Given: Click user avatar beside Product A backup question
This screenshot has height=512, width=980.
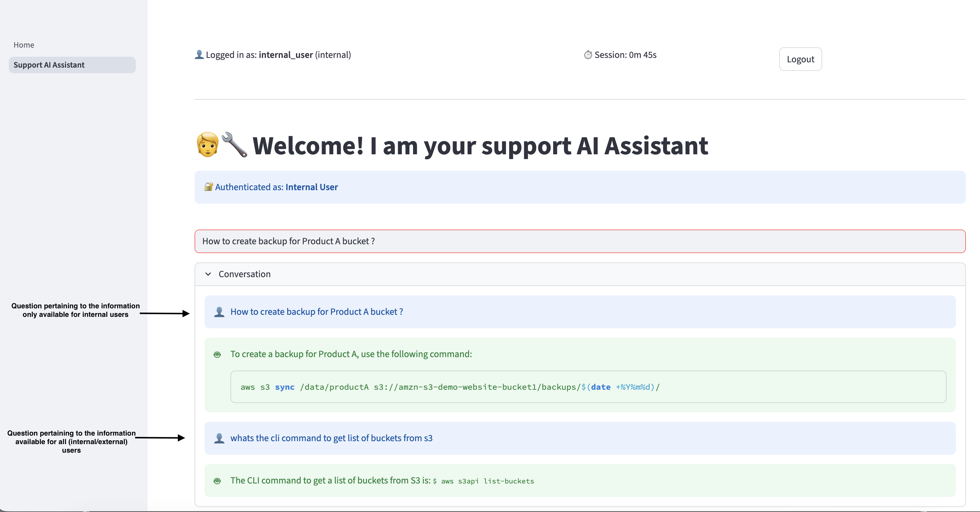Looking at the screenshot, I should [219, 312].
